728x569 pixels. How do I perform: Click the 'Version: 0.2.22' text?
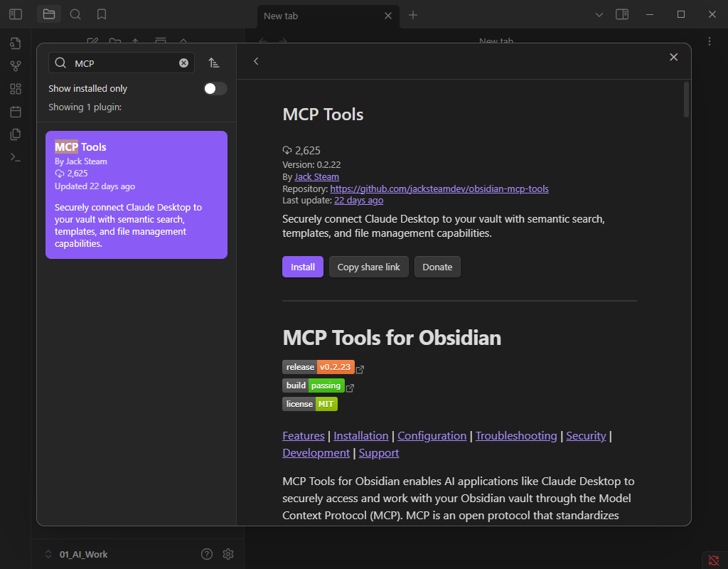pos(311,165)
